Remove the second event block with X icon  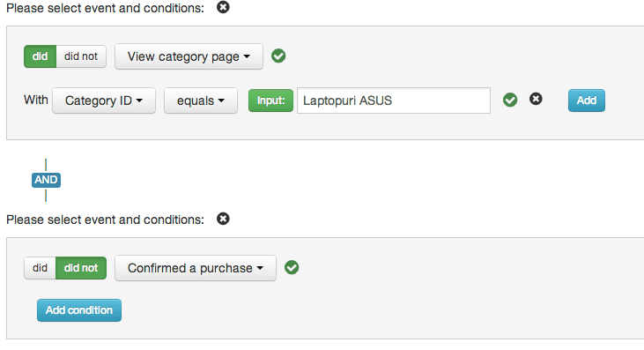coord(223,219)
